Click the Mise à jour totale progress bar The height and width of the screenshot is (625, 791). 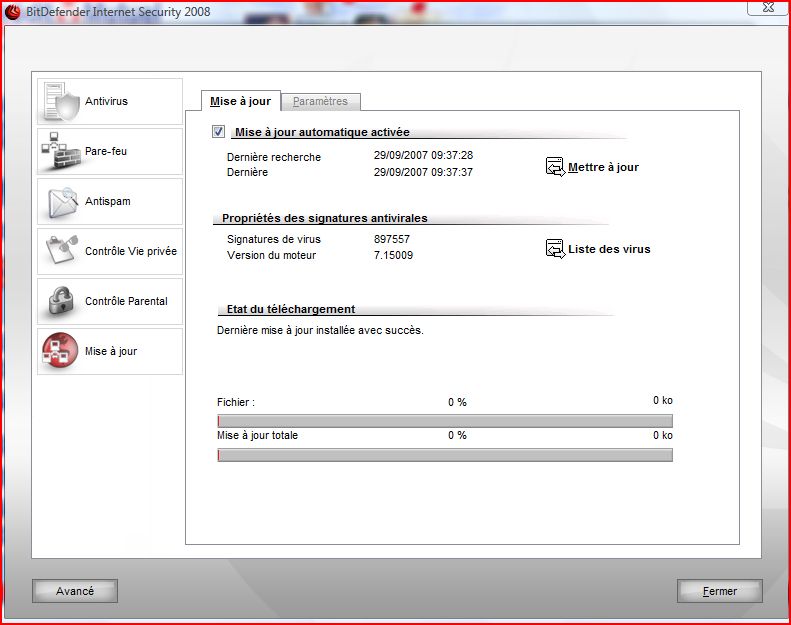click(x=445, y=455)
